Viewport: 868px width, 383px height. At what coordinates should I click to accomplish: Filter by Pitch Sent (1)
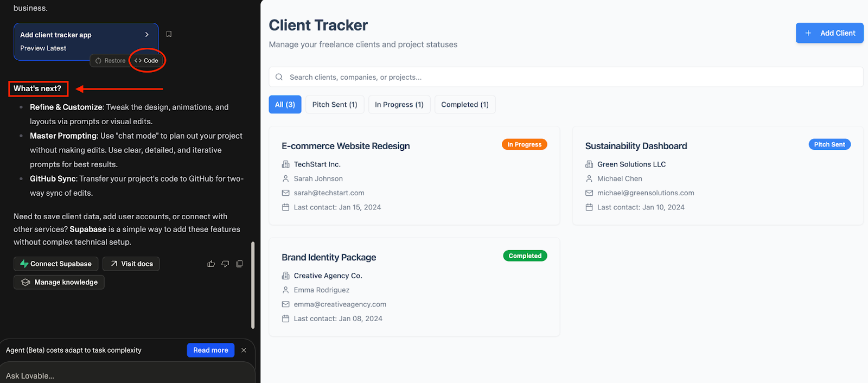(x=335, y=105)
